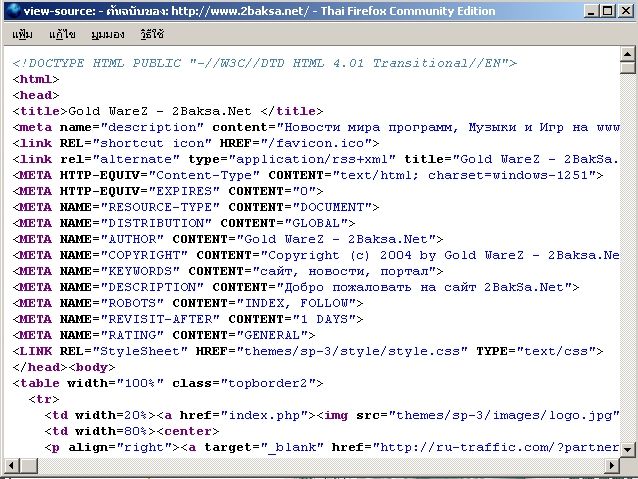
Task: Click the horizontal scrollbar thumb
Action: [x=28, y=465]
